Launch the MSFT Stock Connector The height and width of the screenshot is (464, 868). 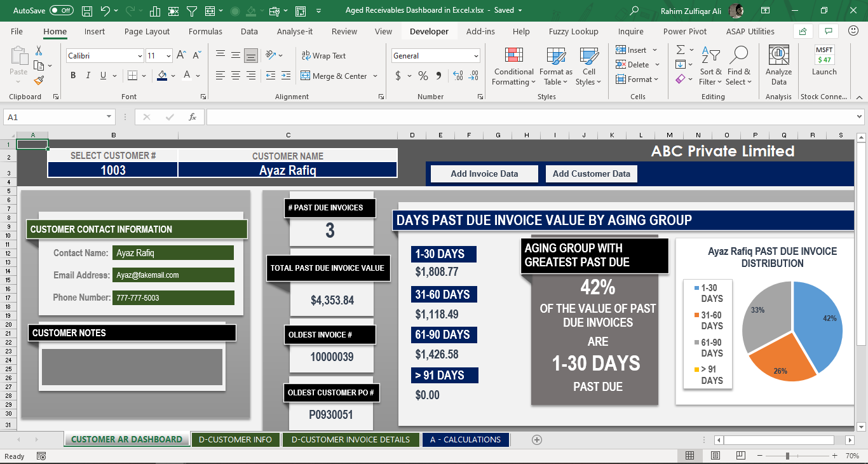tap(824, 60)
